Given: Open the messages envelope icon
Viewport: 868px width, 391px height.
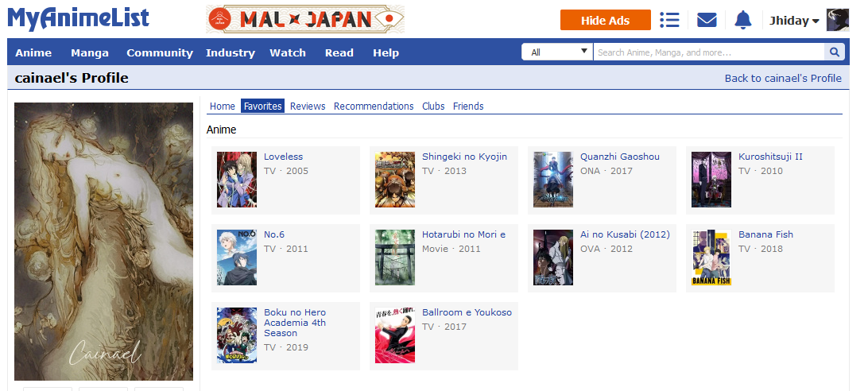Looking at the screenshot, I should tap(707, 21).
